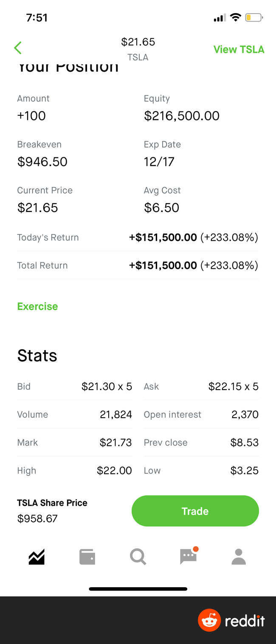The image size is (276, 644).
Task: Tap the TSLA Share Price label
Action: (52, 503)
